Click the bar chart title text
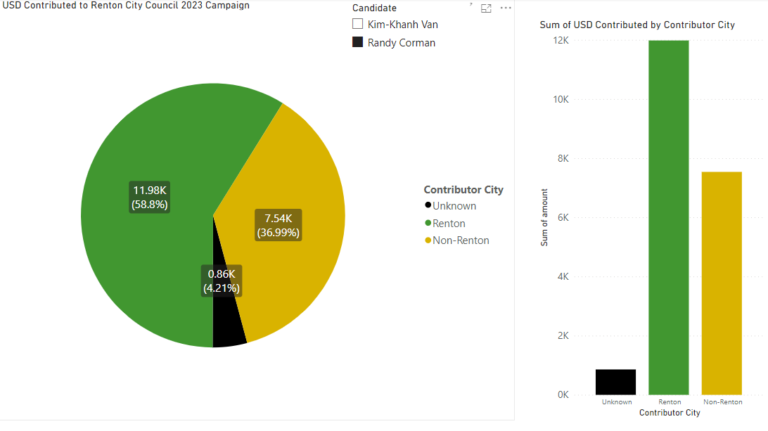Viewport: 768px width, 431px height. point(636,25)
